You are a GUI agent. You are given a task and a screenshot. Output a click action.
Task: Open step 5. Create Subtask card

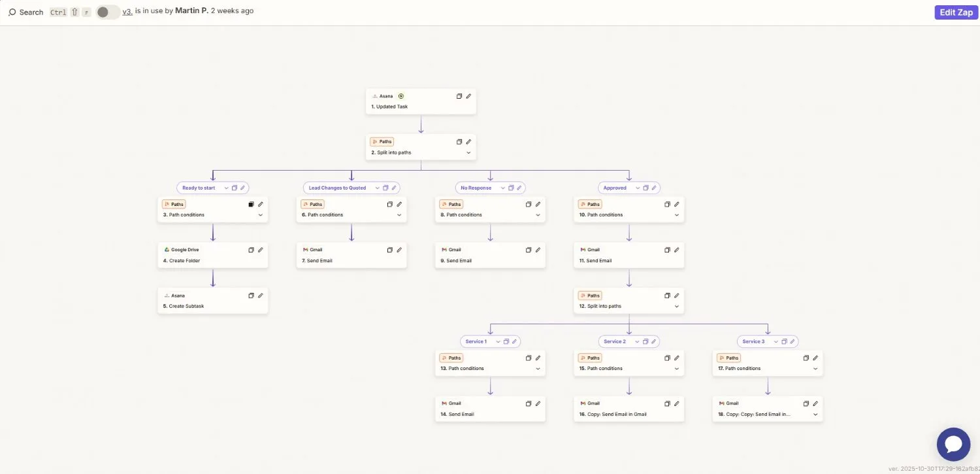click(213, 301)
